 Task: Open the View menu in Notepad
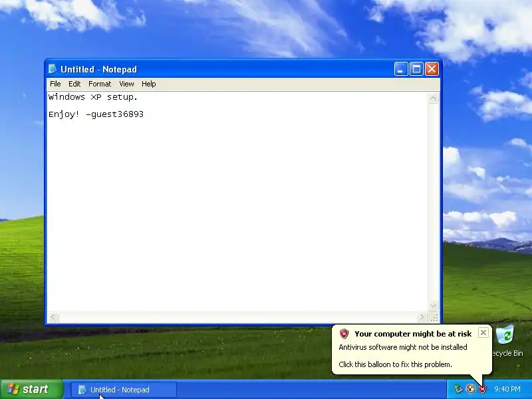click(x=126, y=84)
